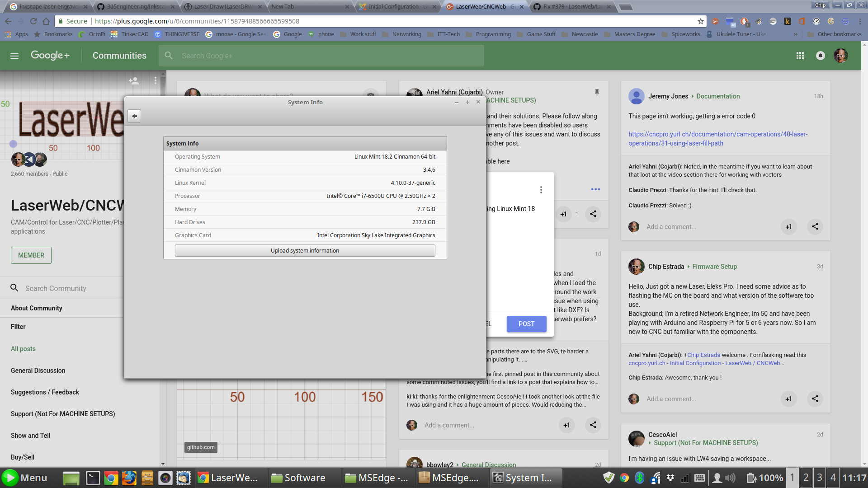Viewport: 868px width, 488px height.
Task: Open the Google apps grid
Action: pos(800,56)
